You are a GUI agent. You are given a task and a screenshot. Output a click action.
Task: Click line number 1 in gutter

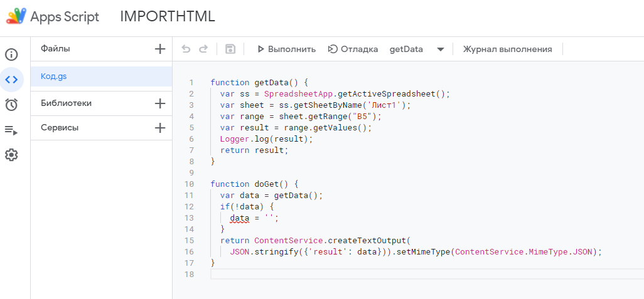(x=191, y=83)
